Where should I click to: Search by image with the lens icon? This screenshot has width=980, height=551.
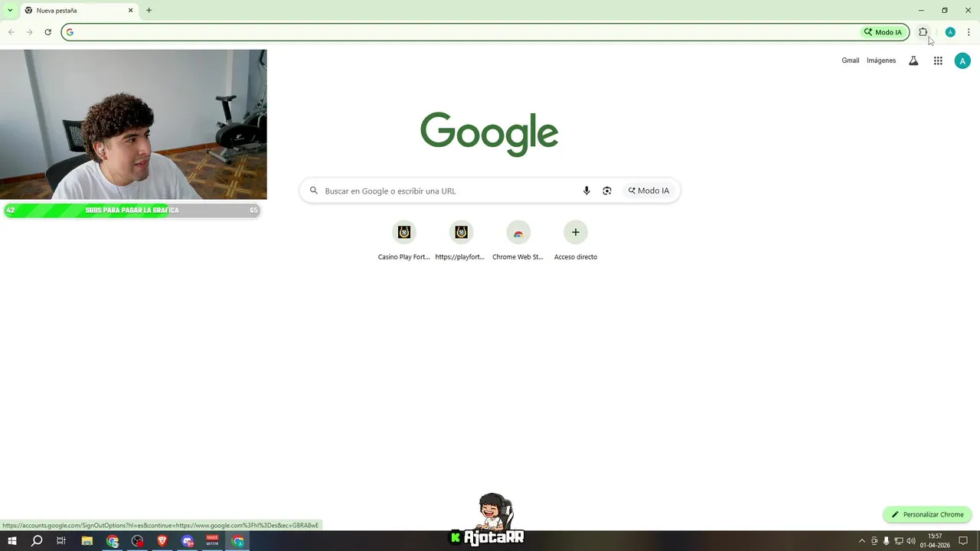[x=607, y=191]
